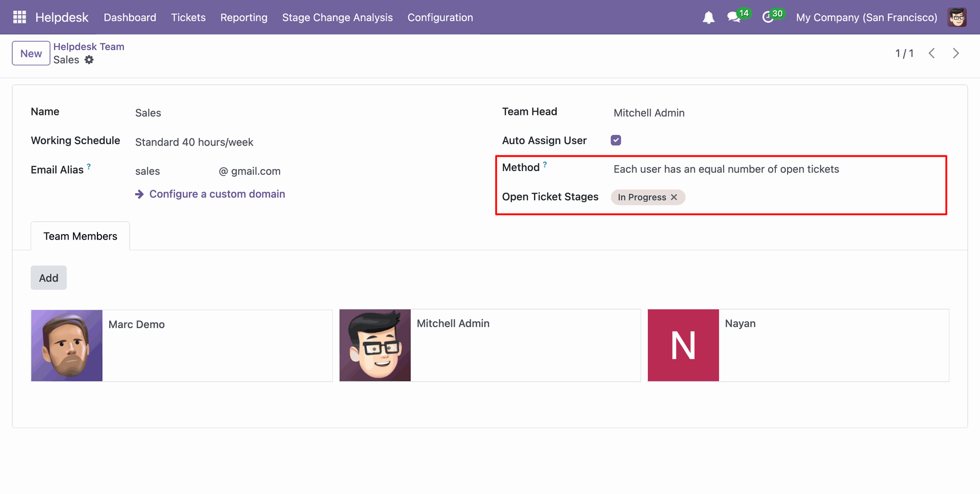Click the notification bell icon

point(708,18)
